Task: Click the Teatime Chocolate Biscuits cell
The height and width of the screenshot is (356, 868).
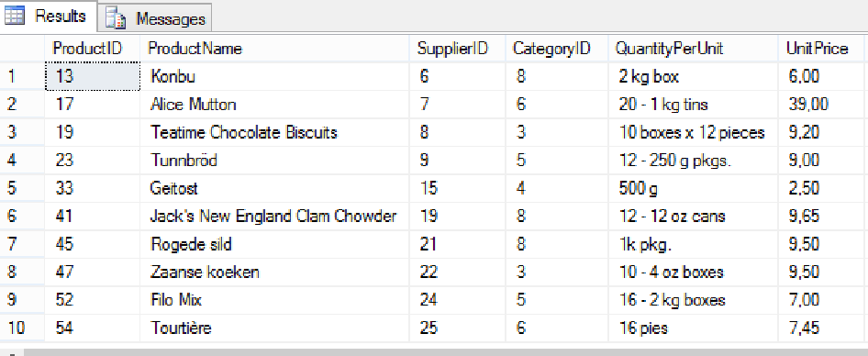Action: coord(274,132)
